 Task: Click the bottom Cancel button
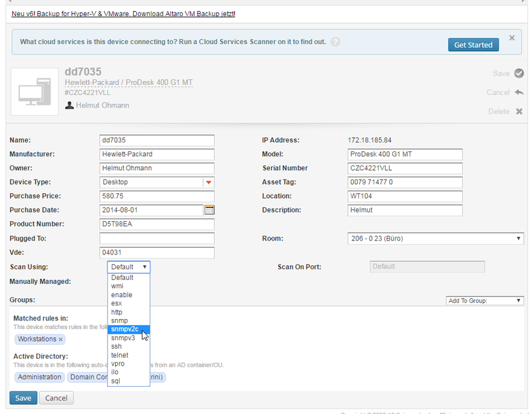[x=56, y=397]
